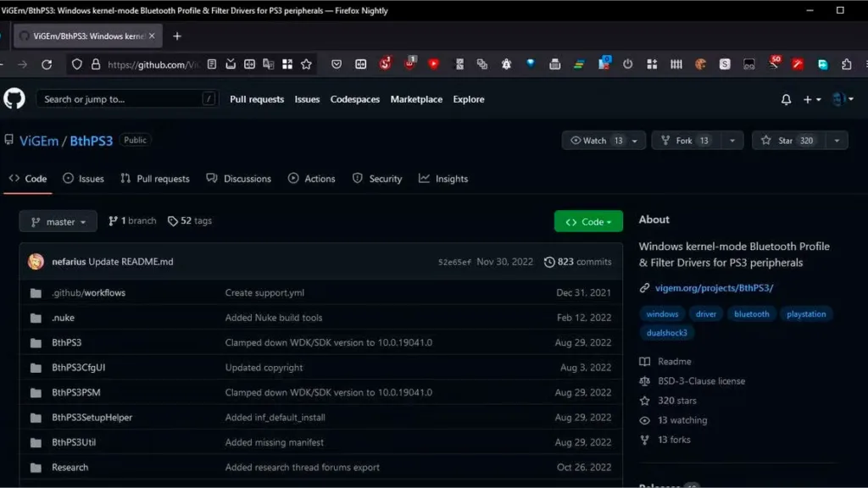This screenshot has width=868, height=488.
Task: Expand the green Code download dropdown
Action: 588,221
